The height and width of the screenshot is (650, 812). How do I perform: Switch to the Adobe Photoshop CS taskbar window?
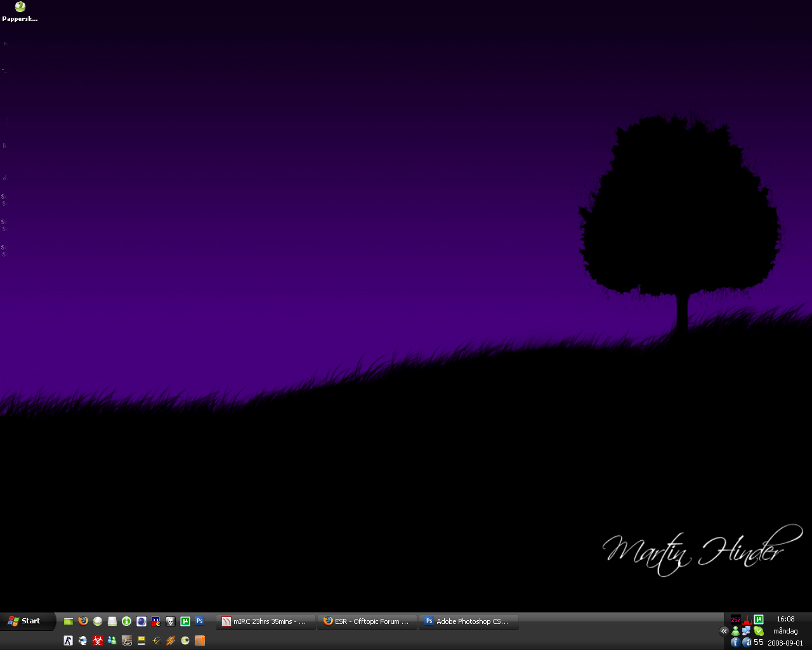(468, 621)
